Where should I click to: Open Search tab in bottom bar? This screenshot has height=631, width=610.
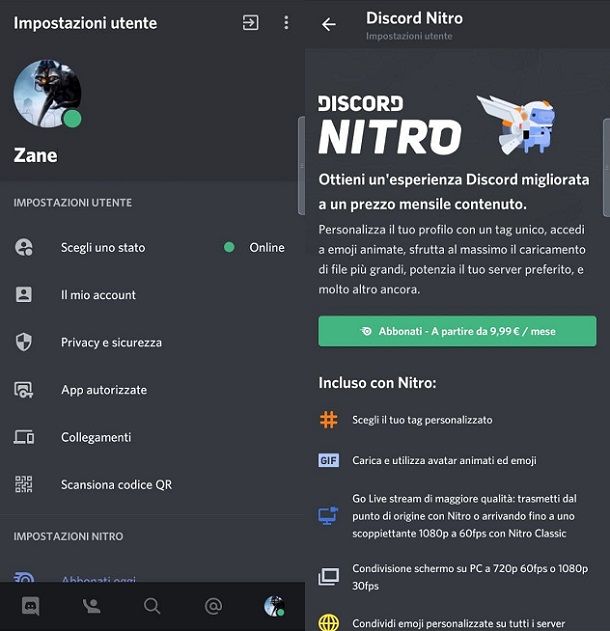[152, 606]
